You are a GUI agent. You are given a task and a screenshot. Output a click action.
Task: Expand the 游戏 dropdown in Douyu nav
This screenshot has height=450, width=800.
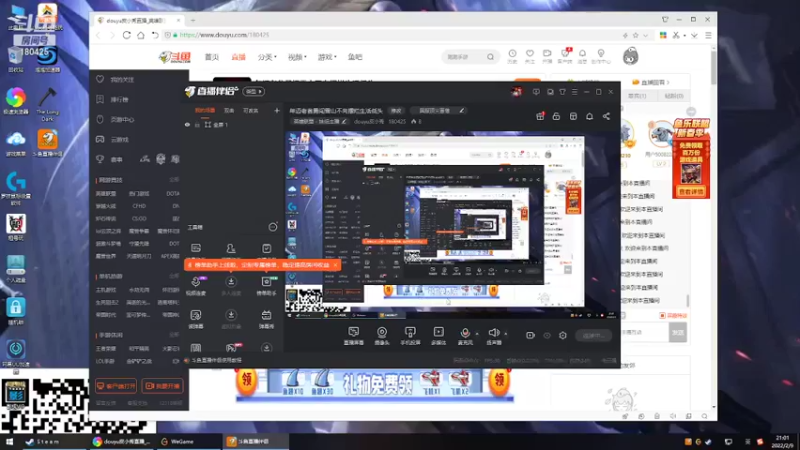(327, 57)
